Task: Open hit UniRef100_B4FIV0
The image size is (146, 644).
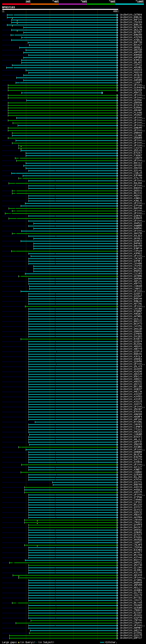Action: [x=131, y=20]
